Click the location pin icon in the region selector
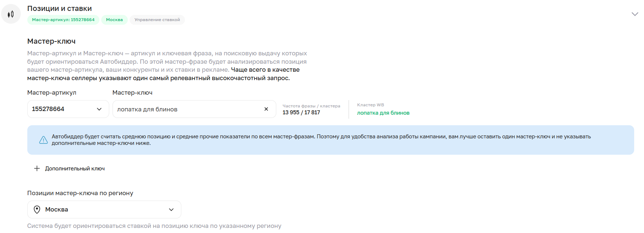 click(x=37, y=209)
